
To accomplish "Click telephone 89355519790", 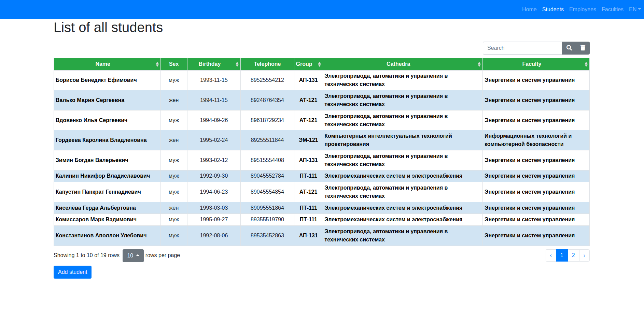I will 267,220.
